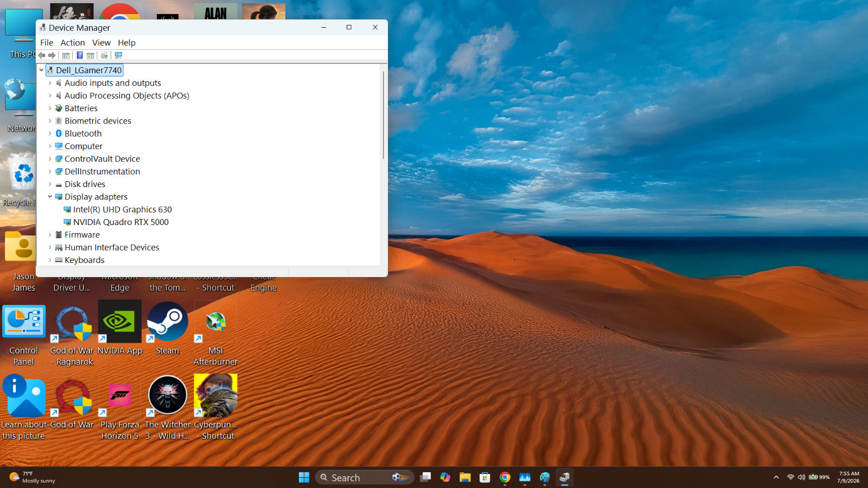The image size is (868, 488).
Task: Expand Biometric devices chevron
Action: click(x=50, y=121)
